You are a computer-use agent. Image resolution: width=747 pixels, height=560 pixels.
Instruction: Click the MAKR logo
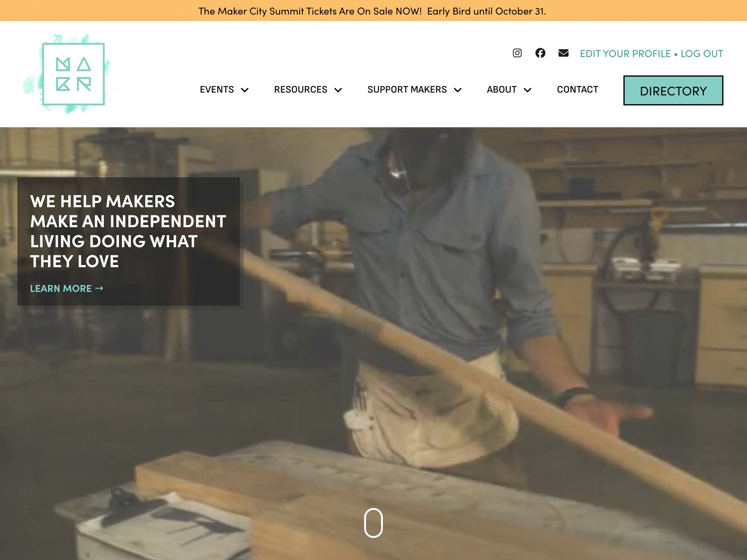pos(73,74)
